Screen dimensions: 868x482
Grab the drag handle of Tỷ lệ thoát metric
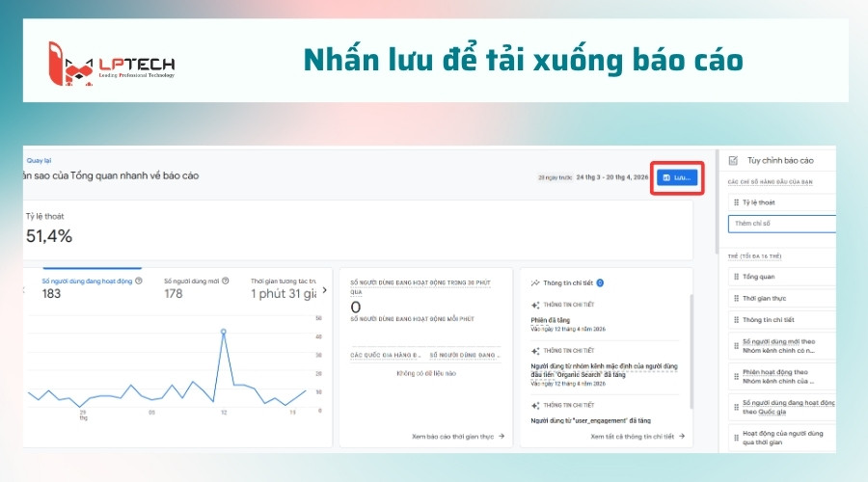pos(736,202)
